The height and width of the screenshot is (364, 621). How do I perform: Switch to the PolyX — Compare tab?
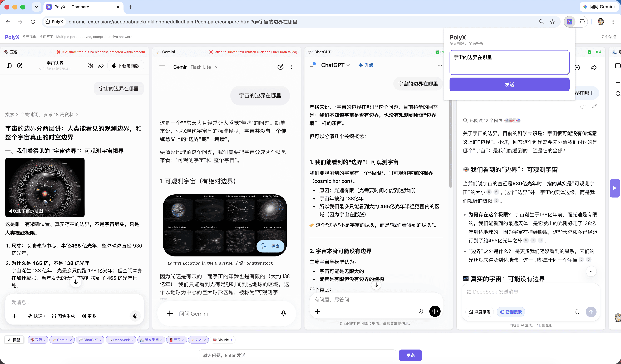(x=83, y=7)
